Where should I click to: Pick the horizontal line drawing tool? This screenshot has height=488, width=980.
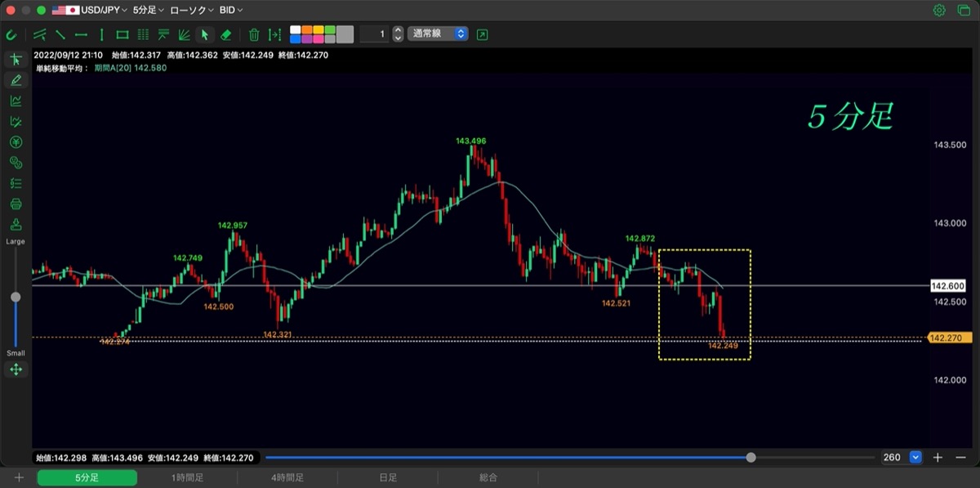click(x=81, y=34)
